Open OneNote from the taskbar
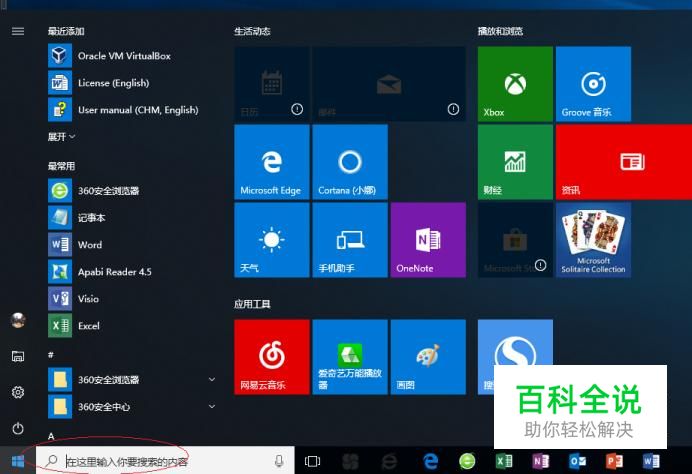The height and width of the screenshot is (474, 692). point(541,462)
